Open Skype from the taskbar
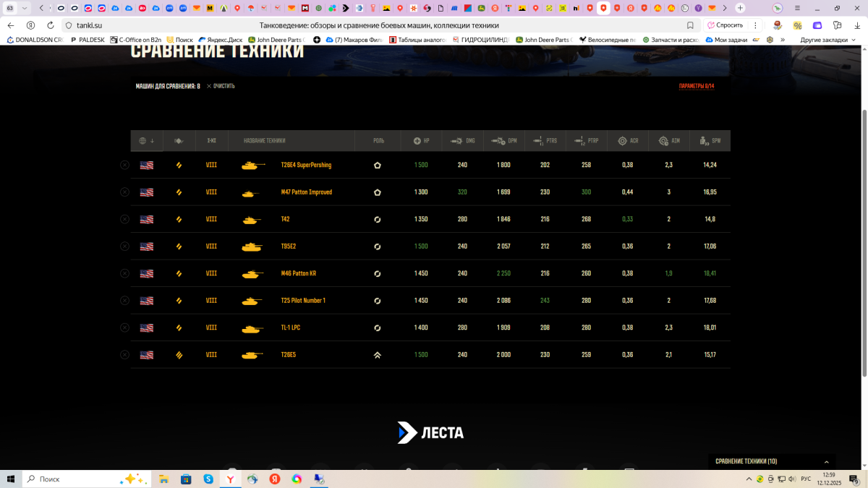The width and height of the screenshot is (868, 488). click(x=208, y=479)
